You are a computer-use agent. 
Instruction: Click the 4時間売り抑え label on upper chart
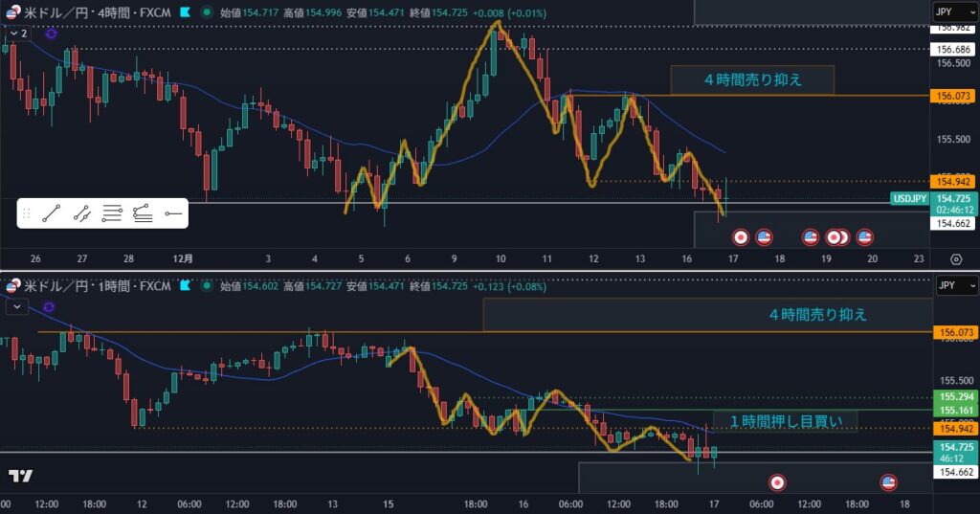coord(751,80)
